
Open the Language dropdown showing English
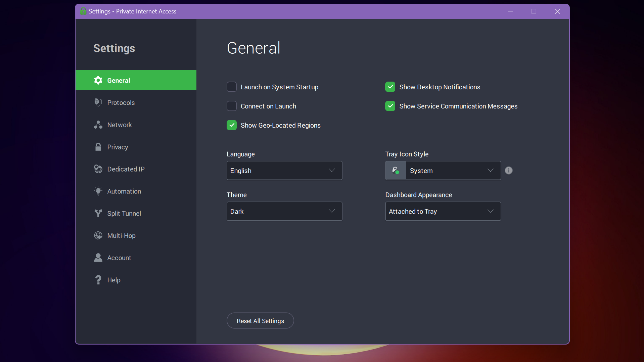coord(284,171)
